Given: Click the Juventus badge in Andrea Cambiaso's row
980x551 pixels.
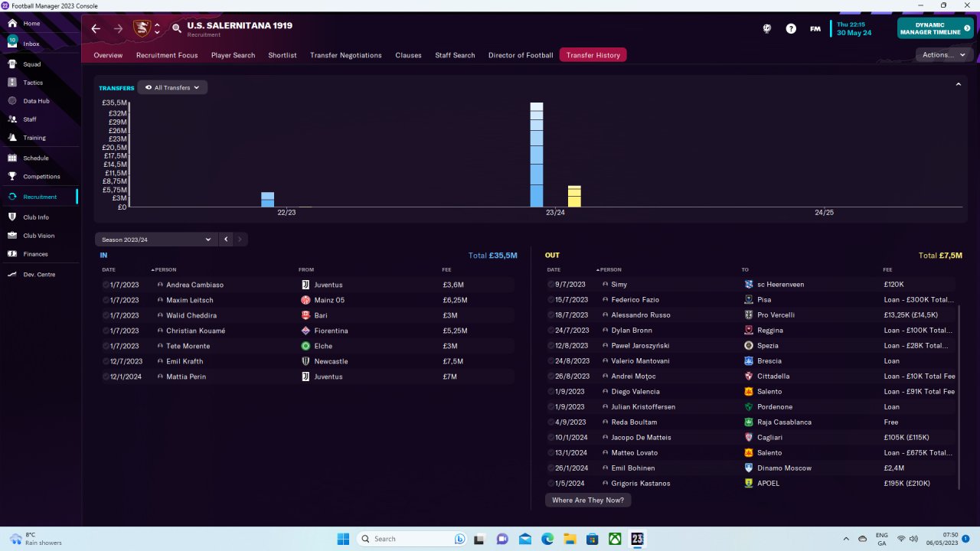Looking at the screenshot, I should click(305, 285).
